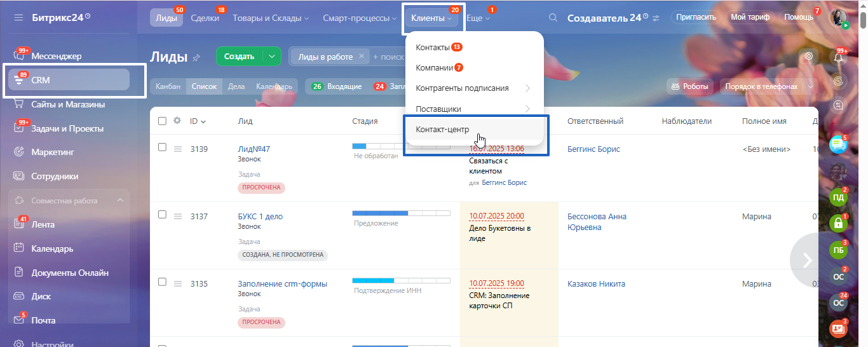Open Задачи и Проекты
Image resolution: width=868 pixels, height=347 pixels.
[69, 128]
